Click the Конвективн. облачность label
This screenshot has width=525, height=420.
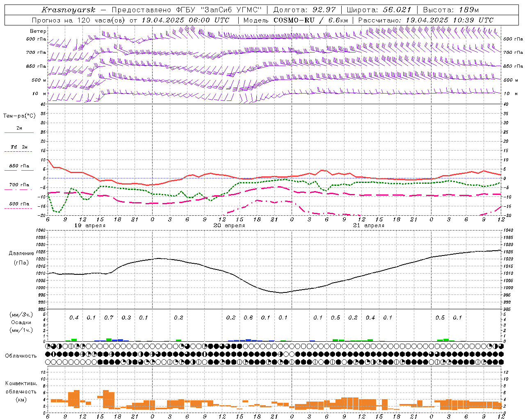click(21, 387)
